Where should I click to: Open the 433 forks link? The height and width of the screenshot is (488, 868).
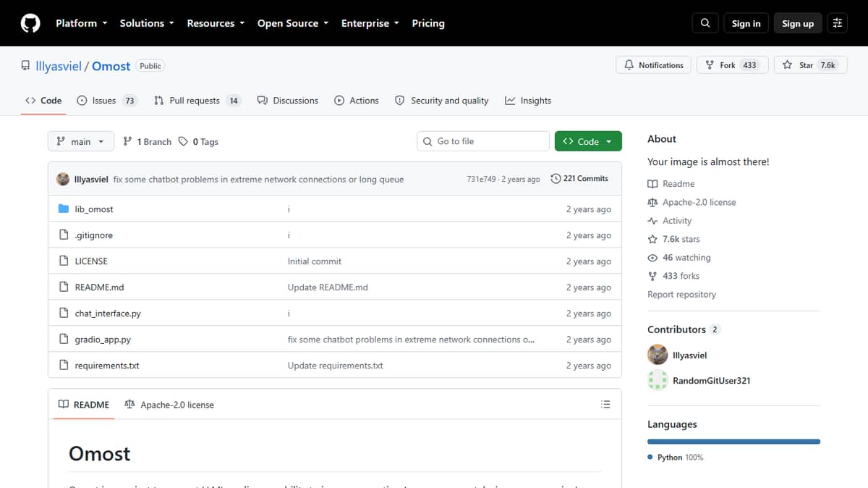pos(674,276)
